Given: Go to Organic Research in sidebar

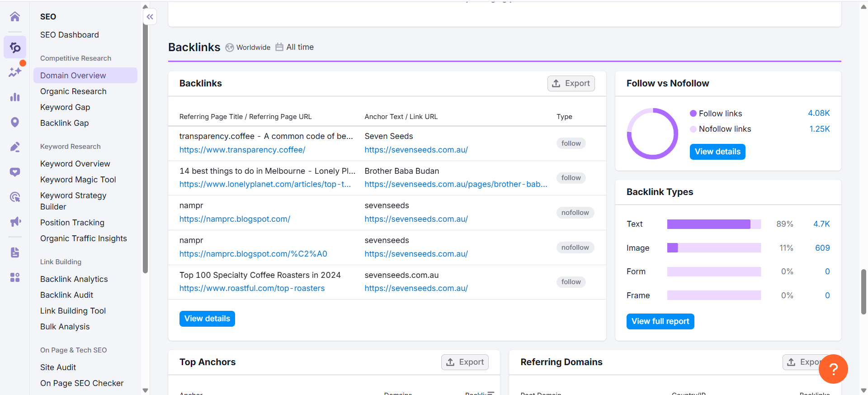Looking at the screenshot, I should click(73, 91).
